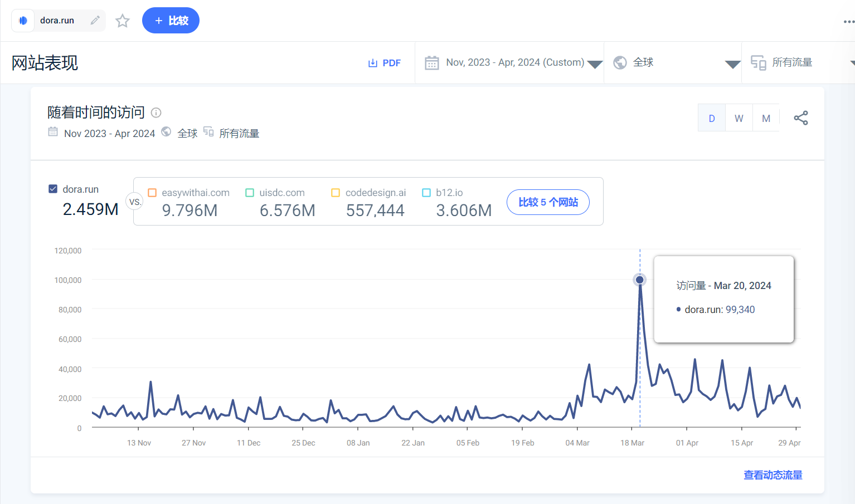The height and width of the screenshot is (504, 855).
Task: Click the VS. badge between site lists
Action: tap(135, 202)
